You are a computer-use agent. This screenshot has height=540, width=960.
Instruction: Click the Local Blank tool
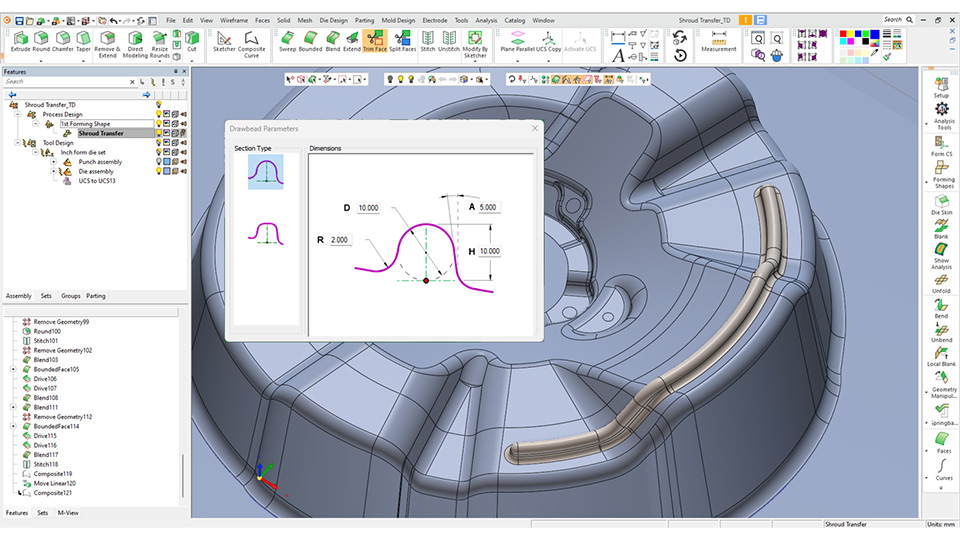coord(942,357)
